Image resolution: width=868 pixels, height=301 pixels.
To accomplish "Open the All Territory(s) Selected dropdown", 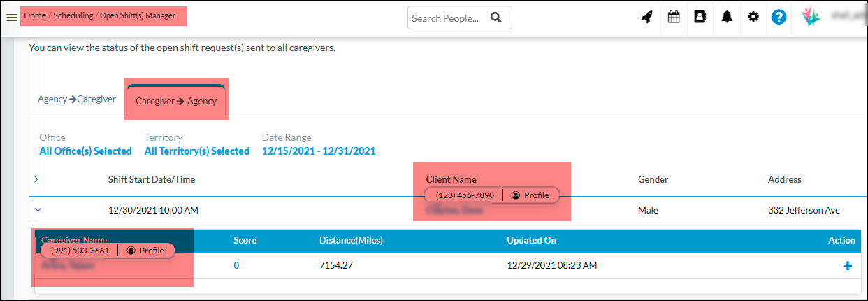I will 196,151.
